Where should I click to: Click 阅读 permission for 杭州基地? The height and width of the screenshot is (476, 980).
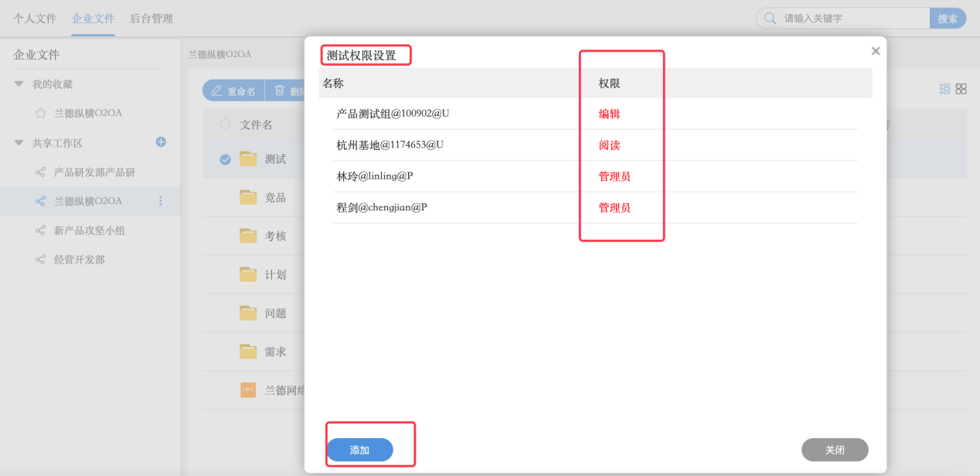(x=610, y=145)
